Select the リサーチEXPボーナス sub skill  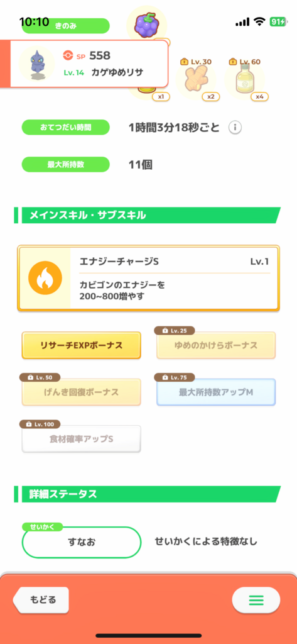click(x=81, y=345)
